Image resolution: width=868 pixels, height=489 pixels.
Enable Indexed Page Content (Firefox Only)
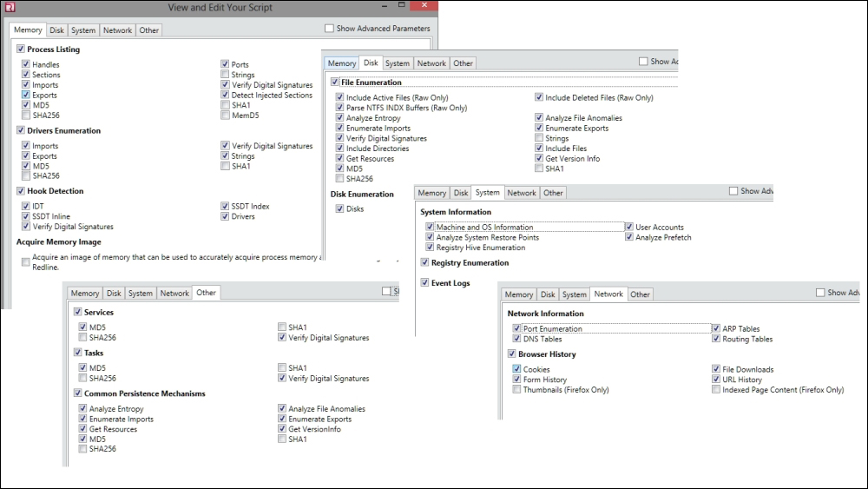(x=716, y=389)
